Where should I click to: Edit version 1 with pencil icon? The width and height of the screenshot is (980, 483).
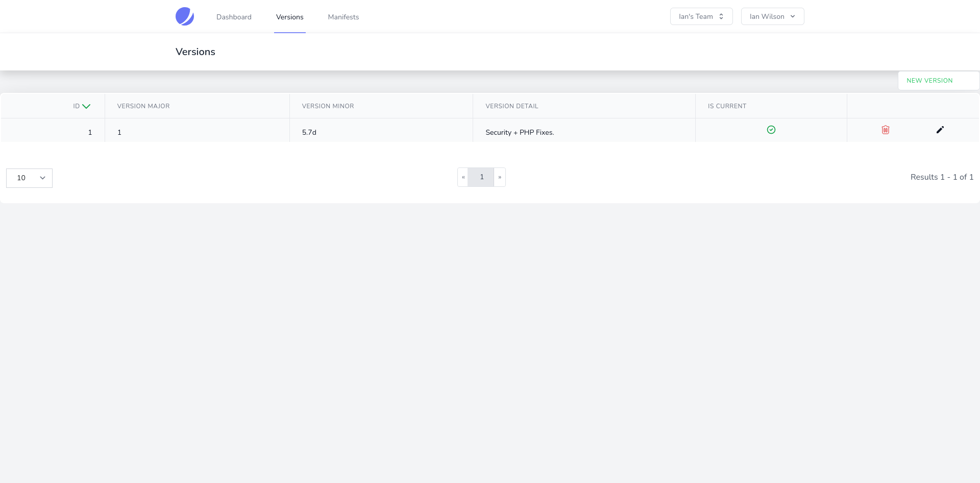pos(940,130)
